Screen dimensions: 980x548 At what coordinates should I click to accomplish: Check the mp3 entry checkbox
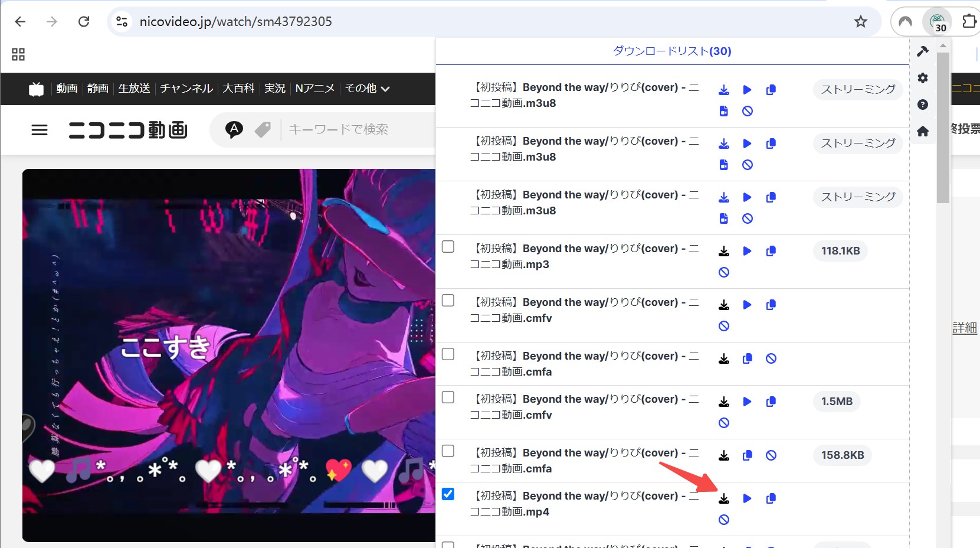pyautogui.click(x=448, y=246)
